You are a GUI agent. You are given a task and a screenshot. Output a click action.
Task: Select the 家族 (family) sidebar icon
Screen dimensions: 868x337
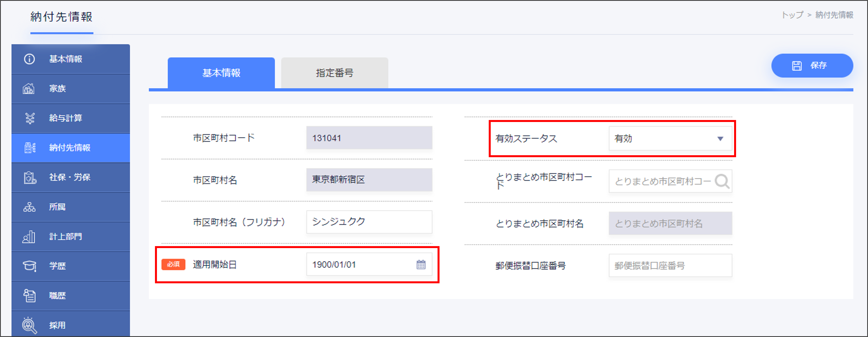point(29,89)
